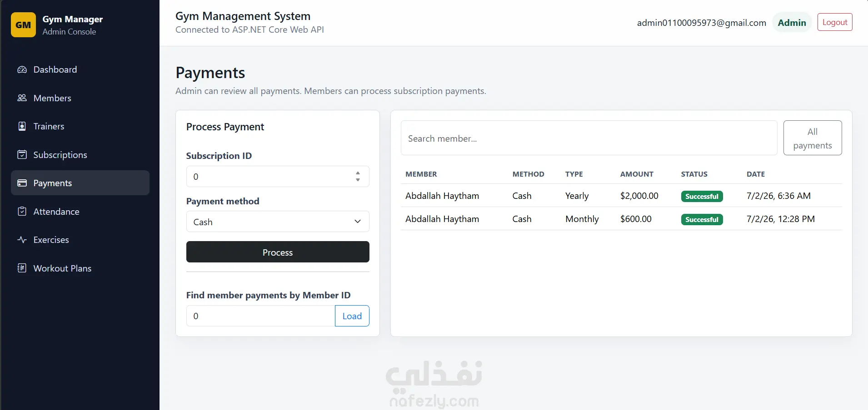Increase Subscription ID with the up arrow

(358, 173)
